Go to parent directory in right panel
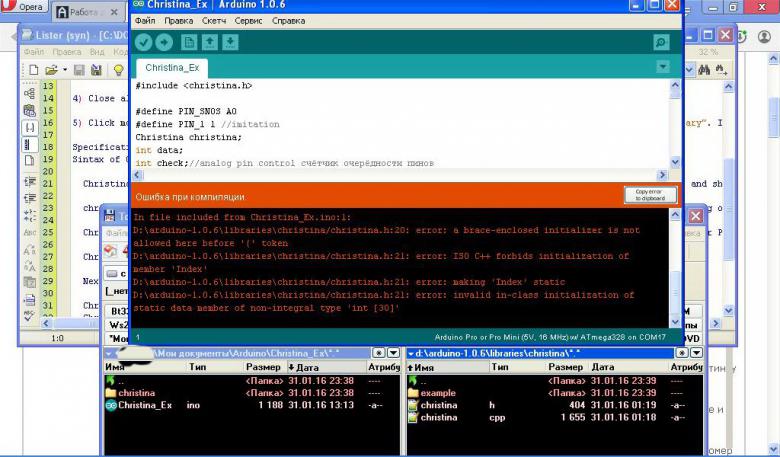 [555, 381]
